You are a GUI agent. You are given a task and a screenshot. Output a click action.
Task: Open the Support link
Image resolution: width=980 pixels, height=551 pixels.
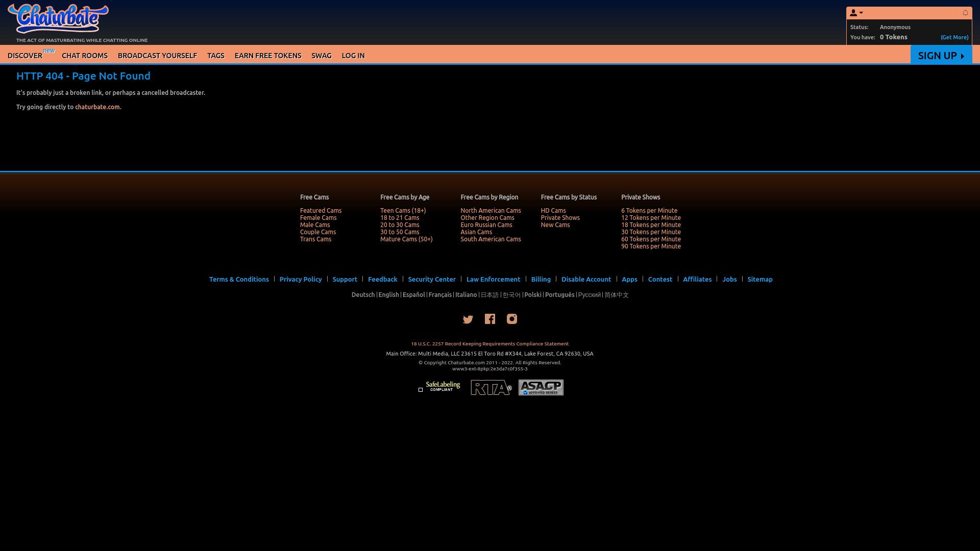pyautogui.click(x=345, y=280)
